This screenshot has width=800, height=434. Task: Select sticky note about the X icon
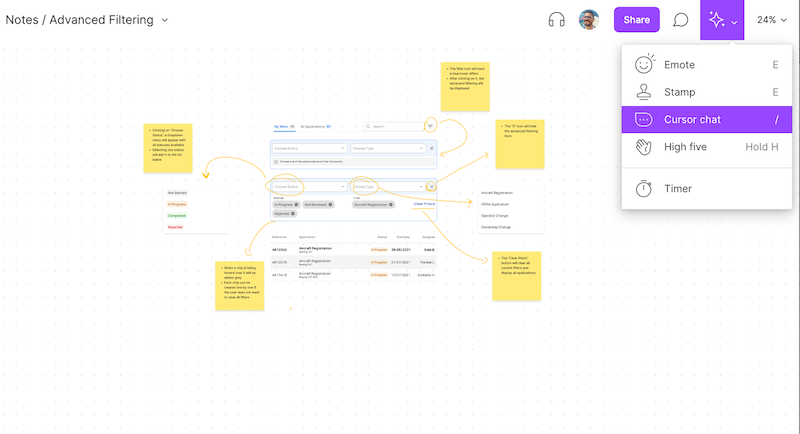[520, 144]
